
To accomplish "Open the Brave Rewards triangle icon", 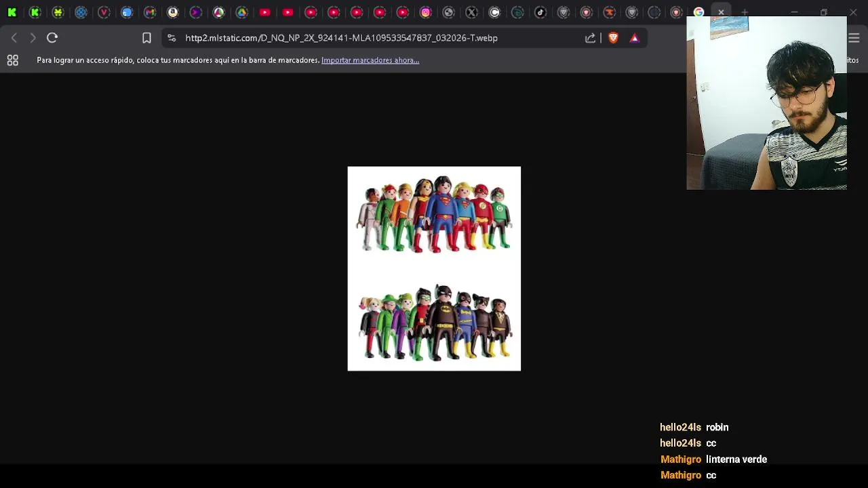I will coord(635,38).
